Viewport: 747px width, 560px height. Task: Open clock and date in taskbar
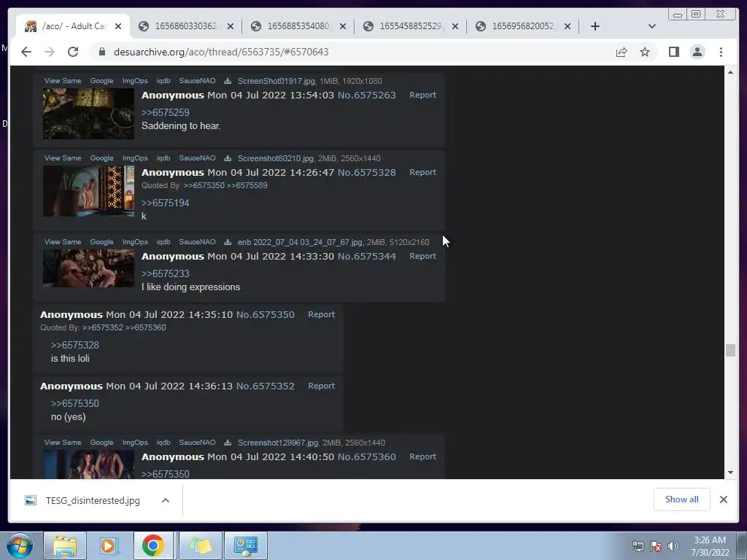point(710,546)
